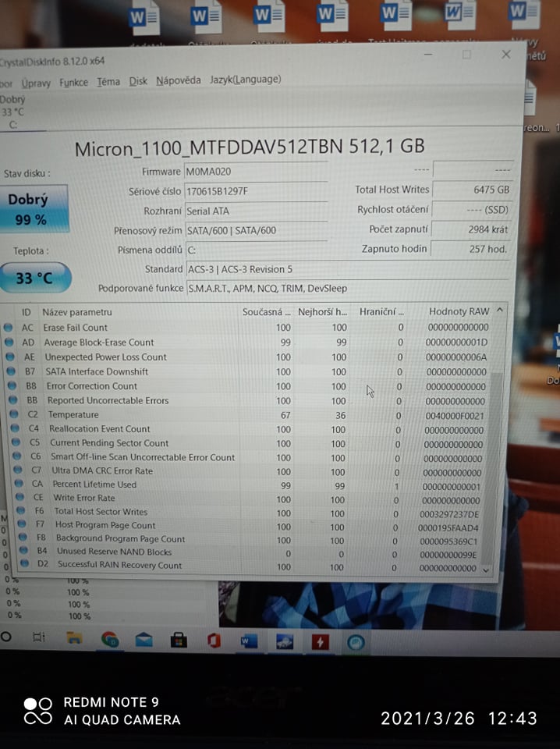Switch to Word in the taskbar
560x749 pixels.
coord(249,641)
